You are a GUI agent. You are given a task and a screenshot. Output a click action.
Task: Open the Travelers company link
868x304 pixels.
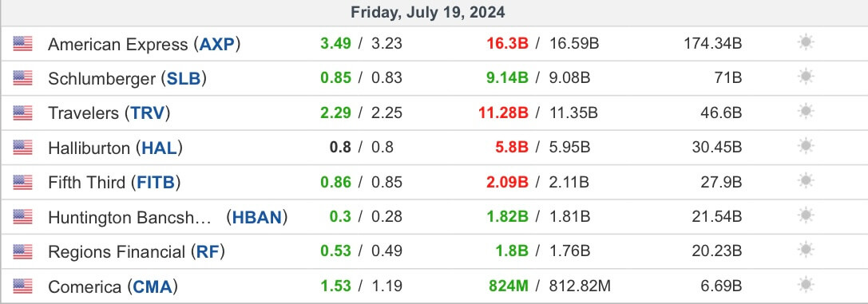point(84,113)
